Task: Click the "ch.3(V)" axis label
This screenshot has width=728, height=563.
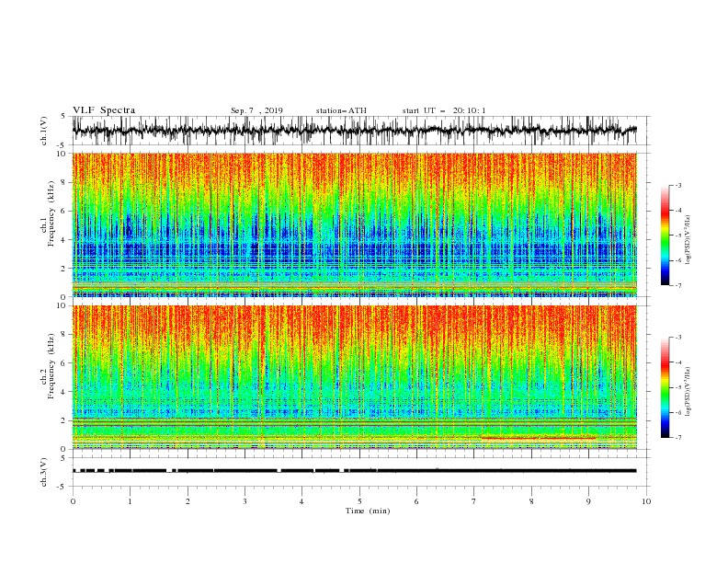Action: (44, 472)
